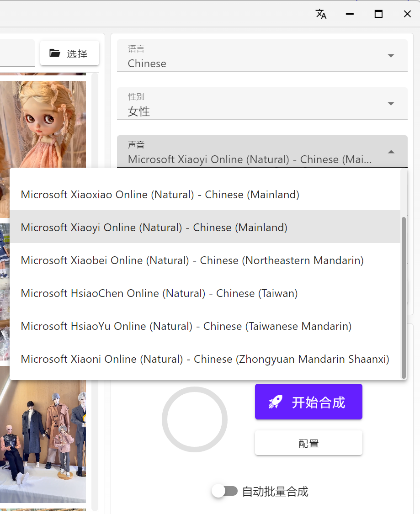Click the 配置 configuration button
This screenshot has height=514, width=420.
(308, 443)
